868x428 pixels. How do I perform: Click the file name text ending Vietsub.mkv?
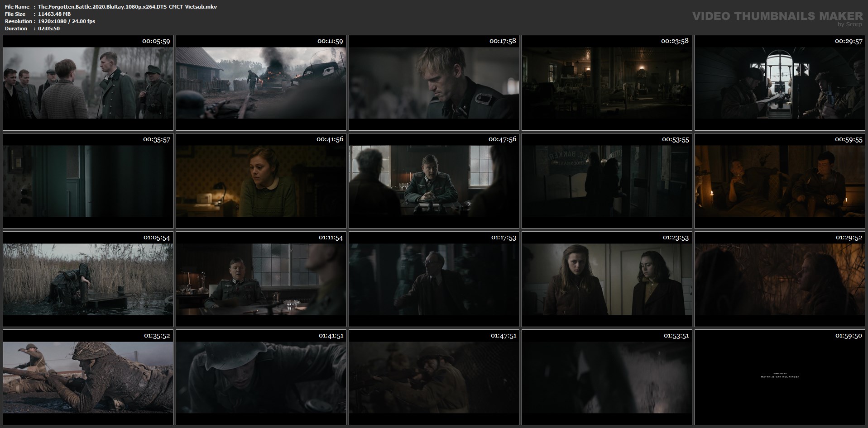pyautogui.click(x=127, y=7)
